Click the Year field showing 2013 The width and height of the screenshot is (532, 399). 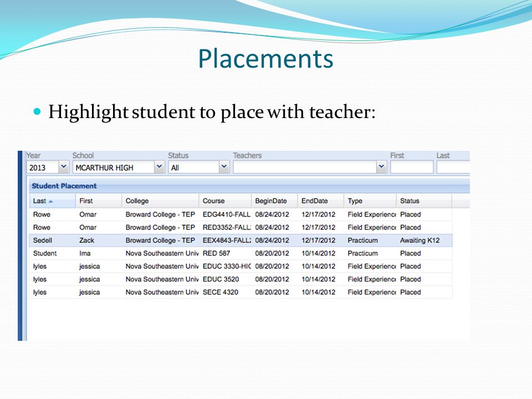click(x=43, y=167)
